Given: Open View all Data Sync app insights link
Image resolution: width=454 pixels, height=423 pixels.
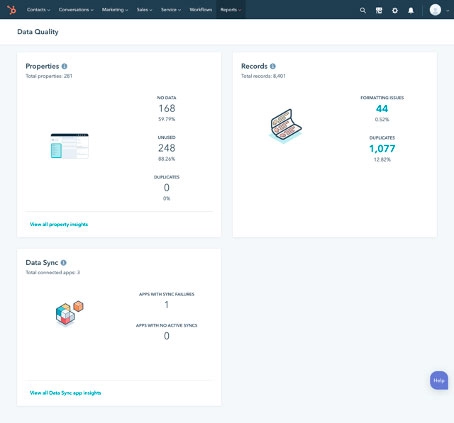Looking at the screenshot, I should (x=65, y=393).
